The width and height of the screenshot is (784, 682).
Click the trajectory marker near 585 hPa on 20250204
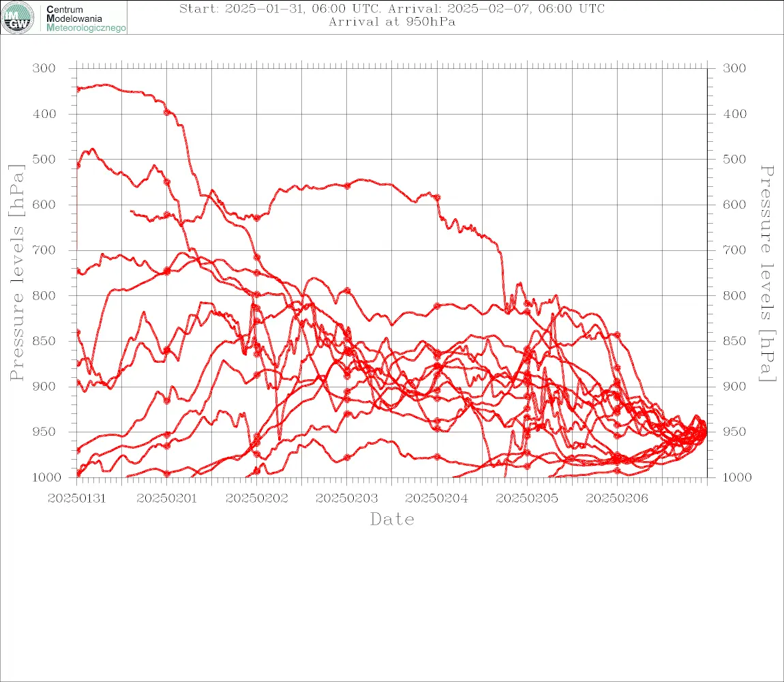pyautogui.click(x=437, y=198)
